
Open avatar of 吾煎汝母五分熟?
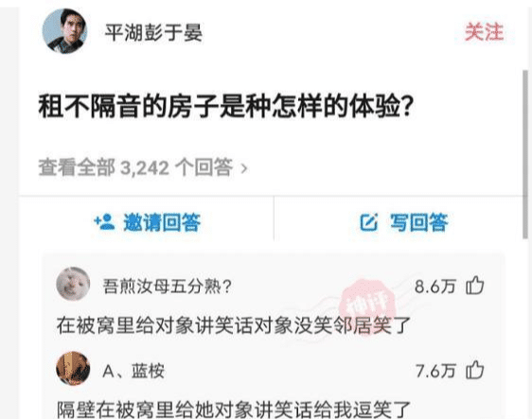(x=73, y=284)
